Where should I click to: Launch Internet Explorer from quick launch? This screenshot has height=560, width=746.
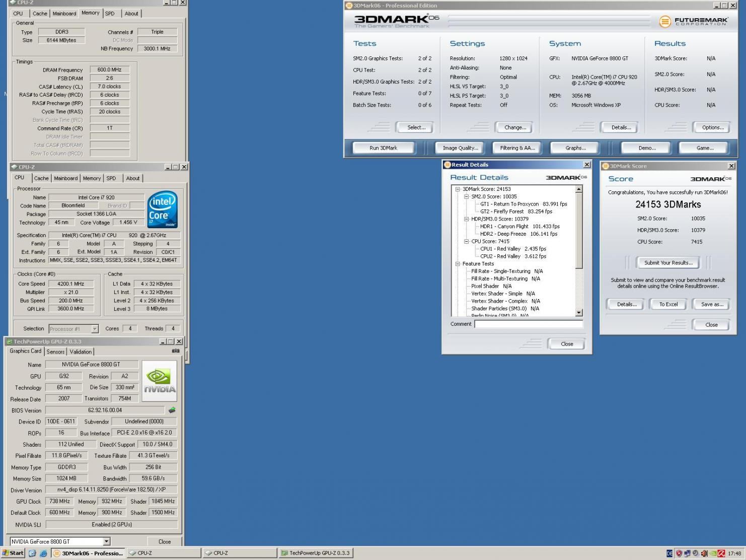(43, 553)
